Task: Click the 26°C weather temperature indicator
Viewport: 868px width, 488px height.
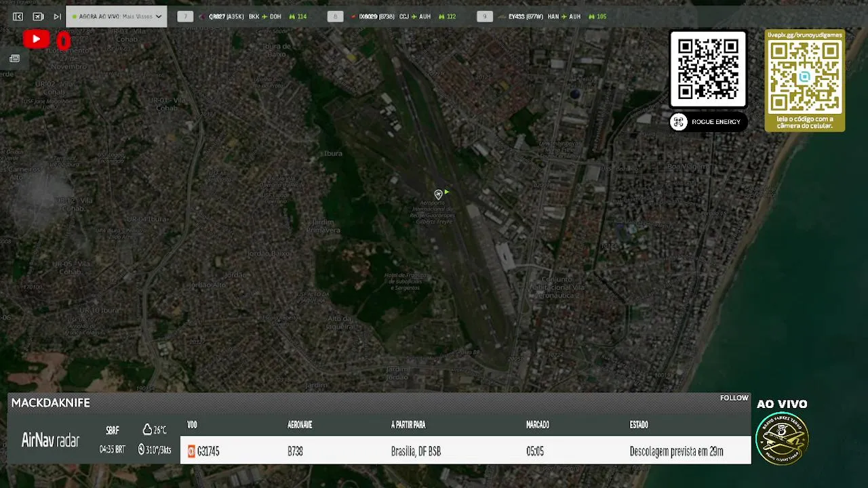Action: click(x=155, y=430)
